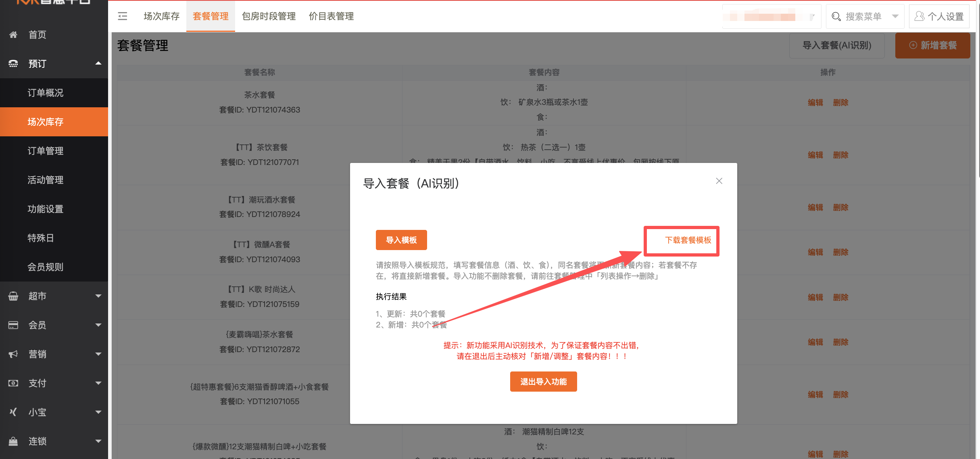
Task: Expand the 超市 sidebar menu arrow
Action: [98, 296]
